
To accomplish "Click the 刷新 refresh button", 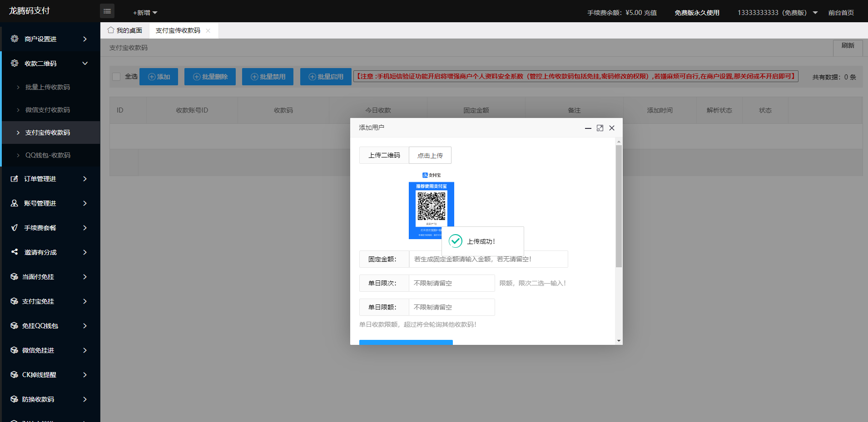I will click(x=848, y=47).
